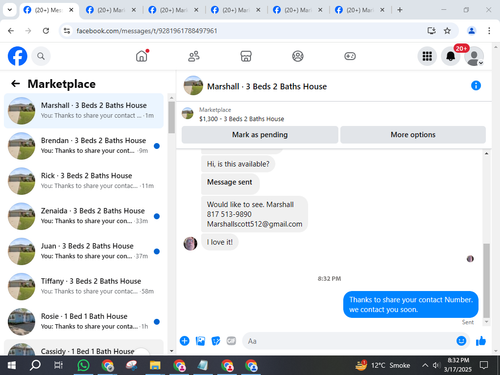This screenshot has width=500, height=375.
Task: Open Brendan 3 Beds 2 Baths House conversation
Action: click(x=84, y=146)
